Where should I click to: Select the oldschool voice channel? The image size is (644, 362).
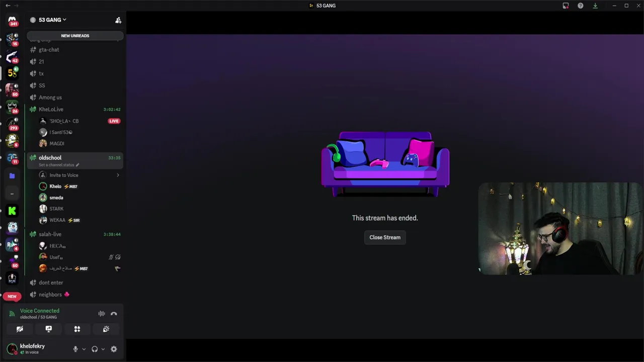tap(75, 160)
